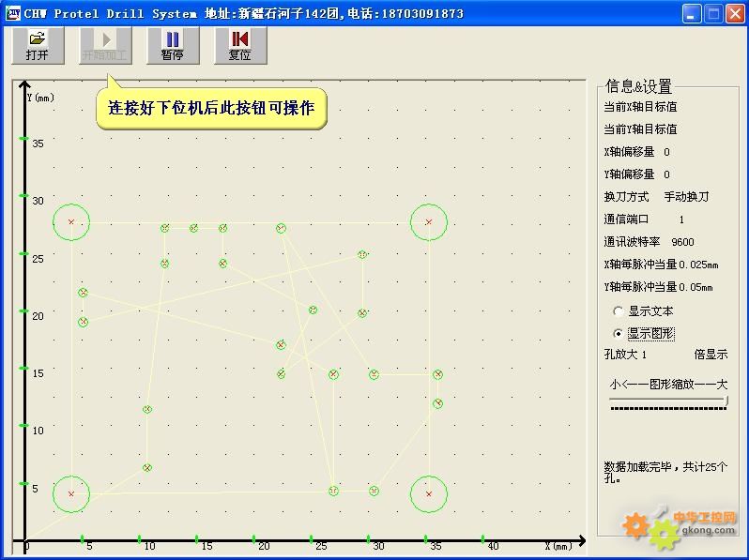Click the disabled 开始加工 start button
The image size is (749, 560).
pyautogui.click(x=105, y=45)
